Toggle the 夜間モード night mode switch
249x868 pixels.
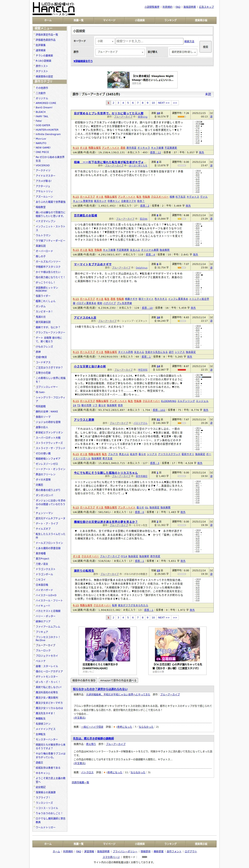click(x=144, y=857)
